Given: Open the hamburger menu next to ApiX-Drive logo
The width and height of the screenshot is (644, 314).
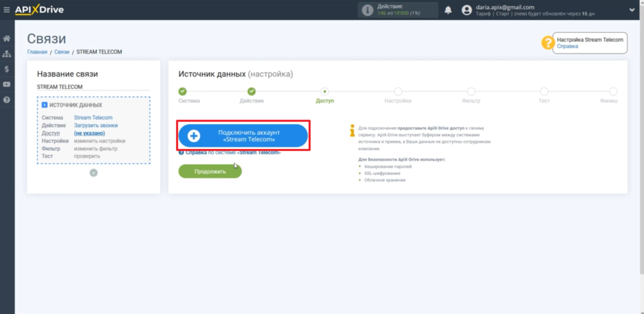Looking at the screenshot, I should coord(7,10).
